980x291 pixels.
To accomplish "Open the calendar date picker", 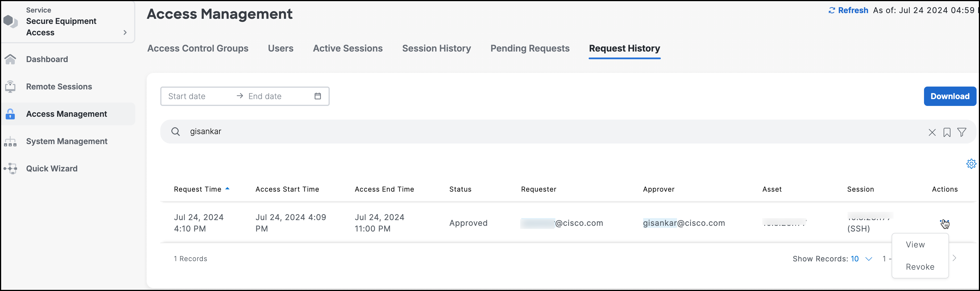I will (x=318, y=96).
